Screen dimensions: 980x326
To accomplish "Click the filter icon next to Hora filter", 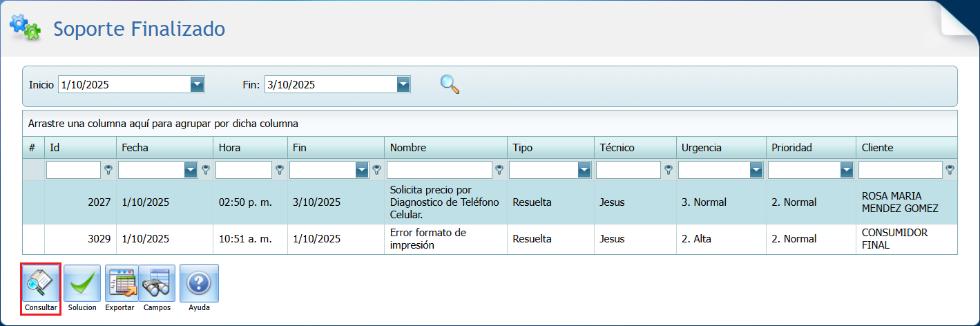I will tap(280, 170).
